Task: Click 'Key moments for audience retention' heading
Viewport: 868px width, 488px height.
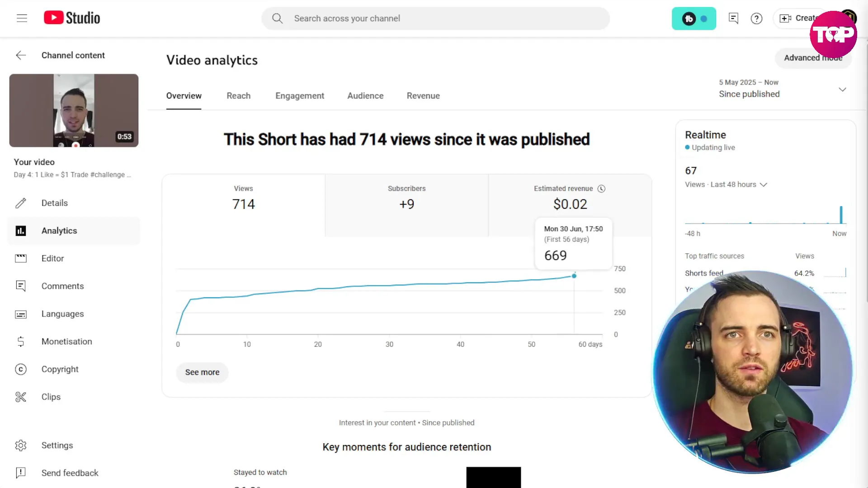Action: coord(406,447)
